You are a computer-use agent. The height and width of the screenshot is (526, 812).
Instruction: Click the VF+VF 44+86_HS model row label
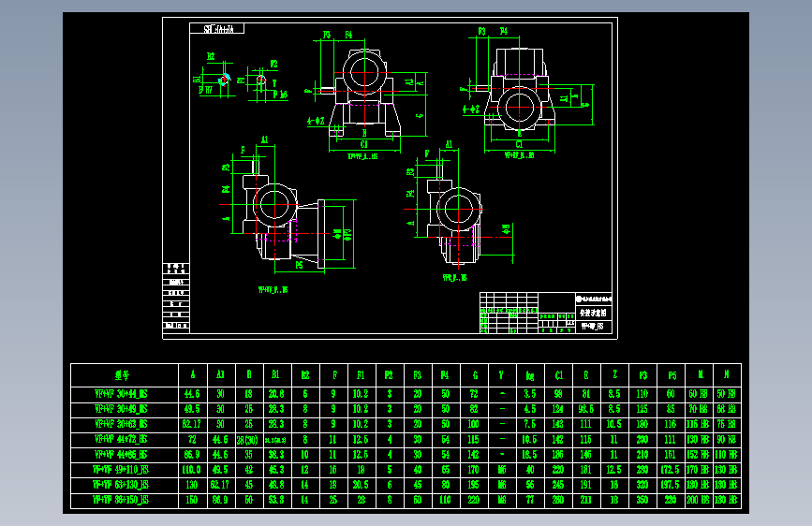[x=121, y=455]
